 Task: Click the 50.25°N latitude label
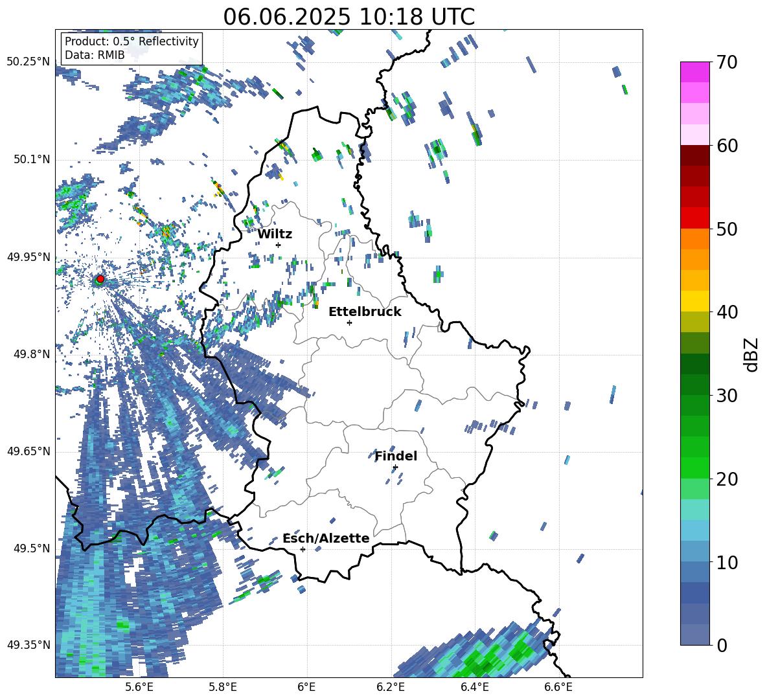coord(29,62)
